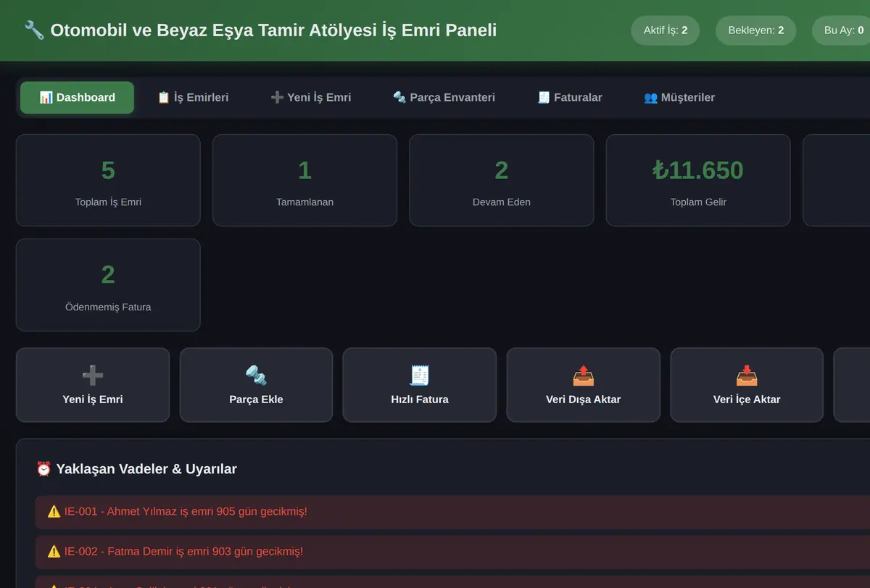Click the Yaklaşan Vadeler & Uyarılar heading

click(136, 469)
